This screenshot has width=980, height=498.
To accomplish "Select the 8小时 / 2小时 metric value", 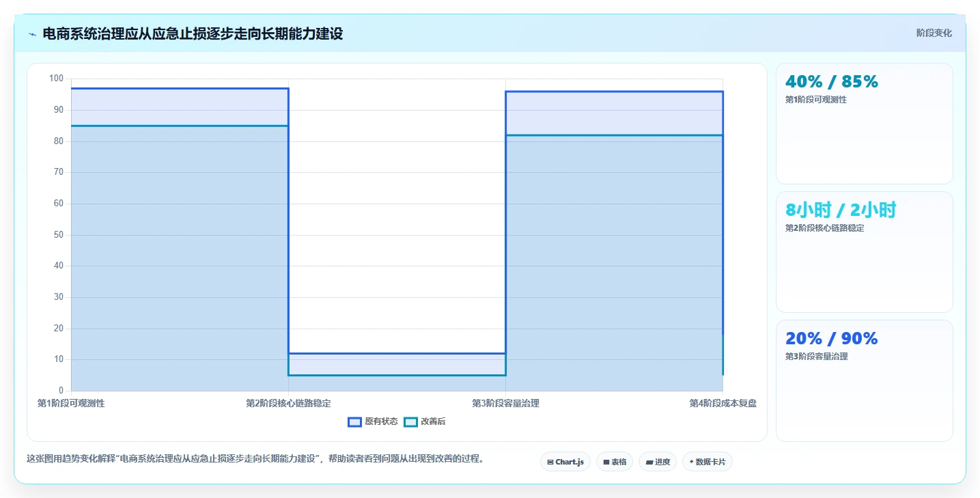I will (x=841, y=210).
